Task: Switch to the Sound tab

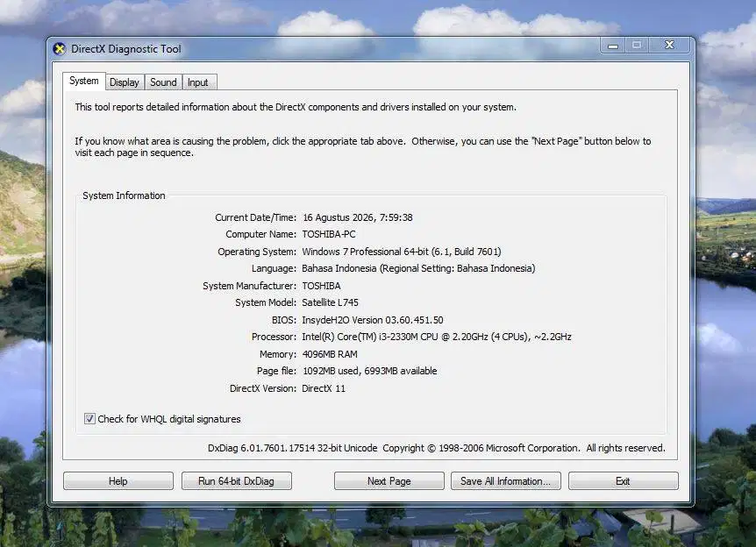Action: tap(163, 82)
